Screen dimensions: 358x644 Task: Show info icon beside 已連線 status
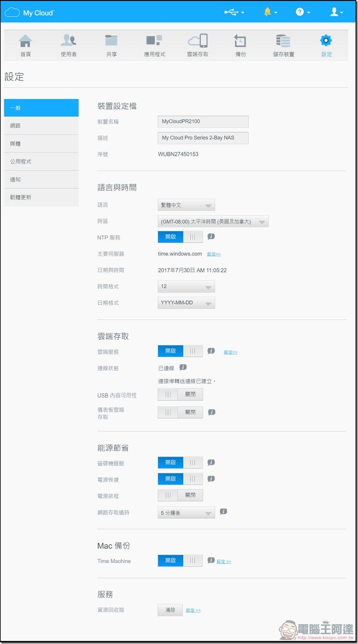click(x=183, y=367)
